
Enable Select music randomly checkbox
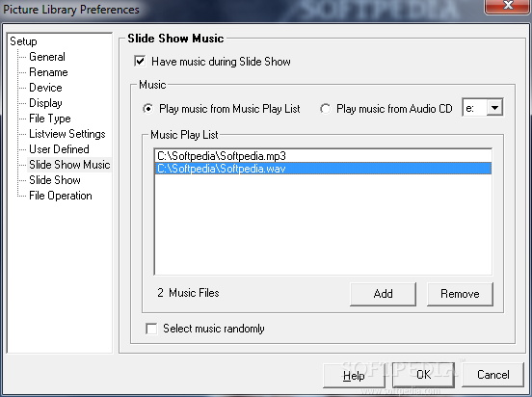[151, 329]
